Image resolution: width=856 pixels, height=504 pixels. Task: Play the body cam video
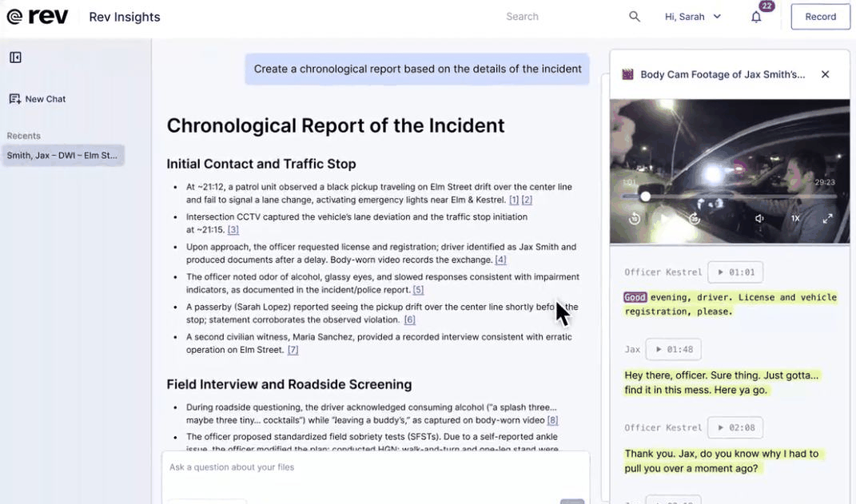pyautogui.click(x=664, y=219)
